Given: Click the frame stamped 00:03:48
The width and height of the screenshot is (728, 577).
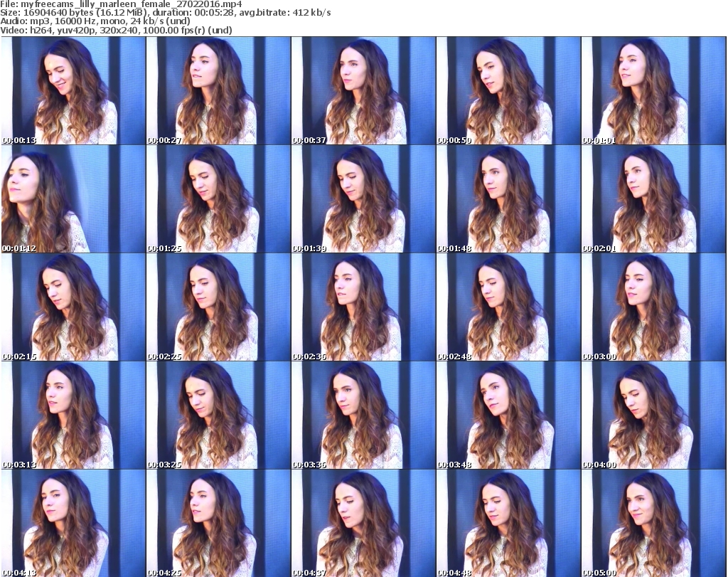Looking at the screenshot, I should 508,415.
